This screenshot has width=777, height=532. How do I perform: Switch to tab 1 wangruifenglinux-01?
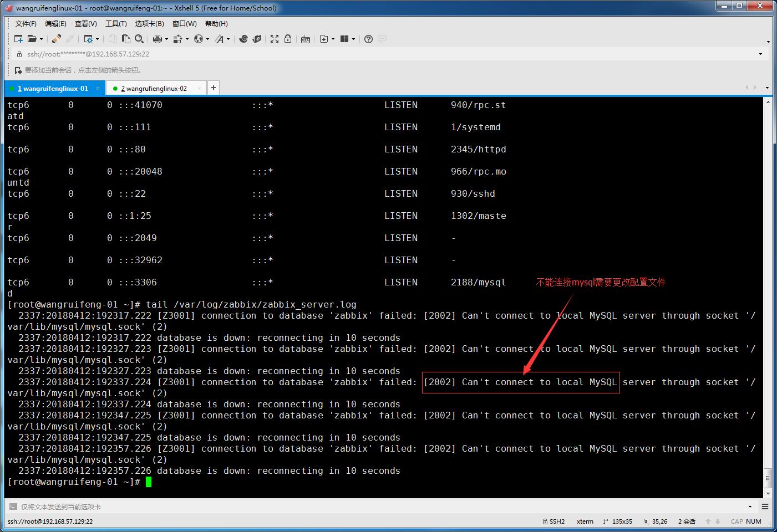(53, 88)
